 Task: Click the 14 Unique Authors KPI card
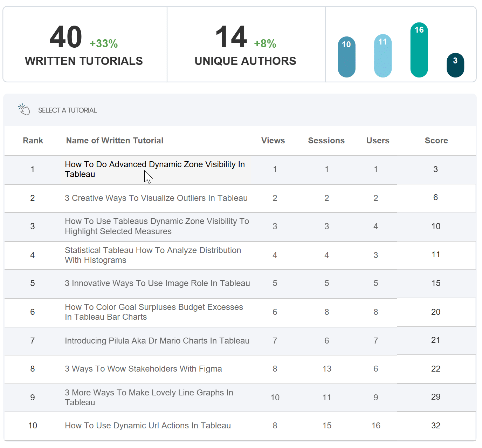coord(246,44)
